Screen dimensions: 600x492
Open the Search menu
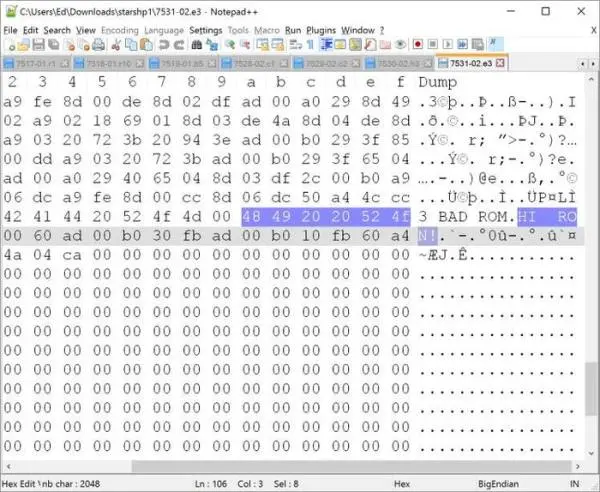(57, 30)
